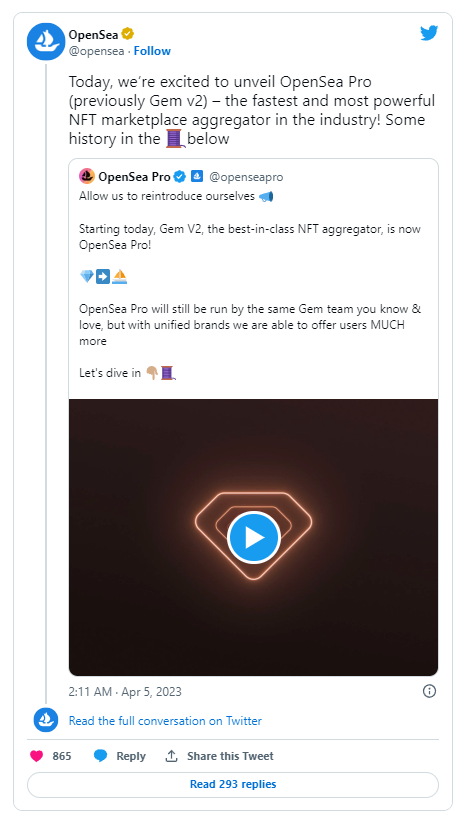Open the tweet info circle icon
Image resolution: width=467 pixels, height=826 pixels.
tap(430, 691)
